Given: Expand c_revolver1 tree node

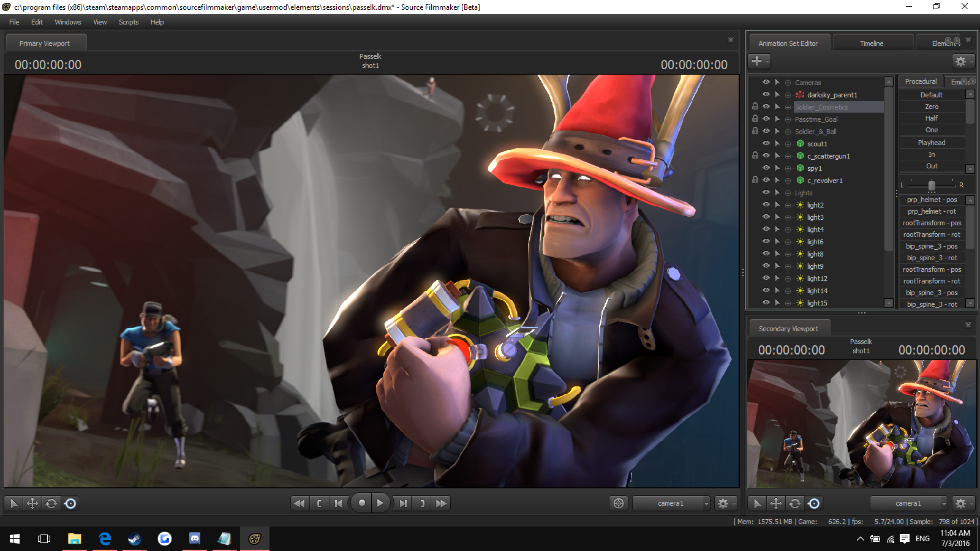Looking at the screenshot, I should (788, 181).
